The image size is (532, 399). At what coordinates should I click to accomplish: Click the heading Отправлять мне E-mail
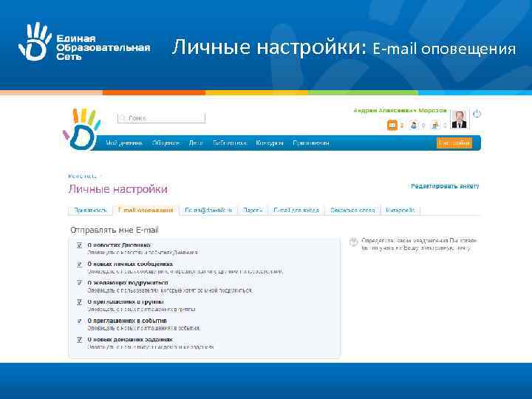point(115,230)
